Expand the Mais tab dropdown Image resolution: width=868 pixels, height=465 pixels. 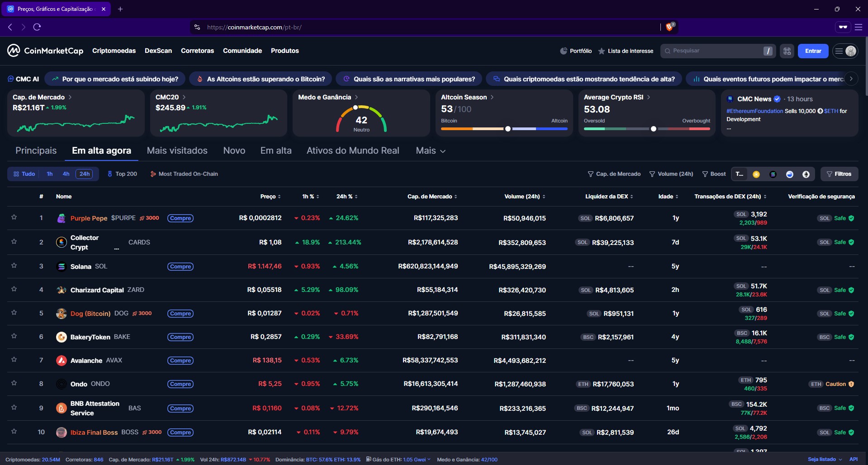pos(431,151)
